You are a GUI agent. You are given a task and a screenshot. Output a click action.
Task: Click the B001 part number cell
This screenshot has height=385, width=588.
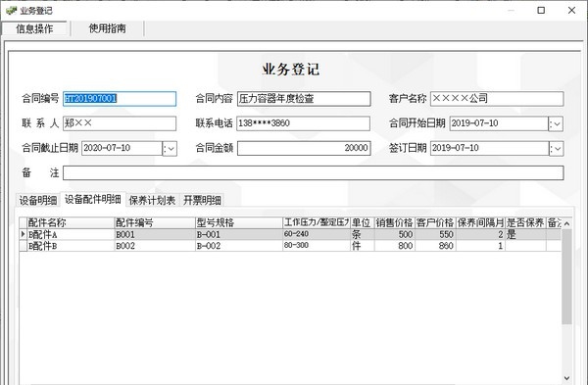tap(155, 235)
